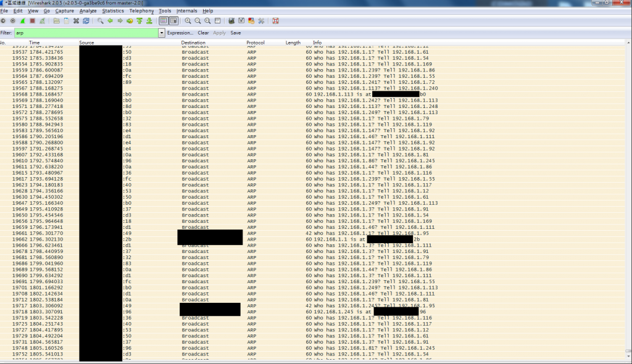Zoom in on packet text

tap(188, 21)
